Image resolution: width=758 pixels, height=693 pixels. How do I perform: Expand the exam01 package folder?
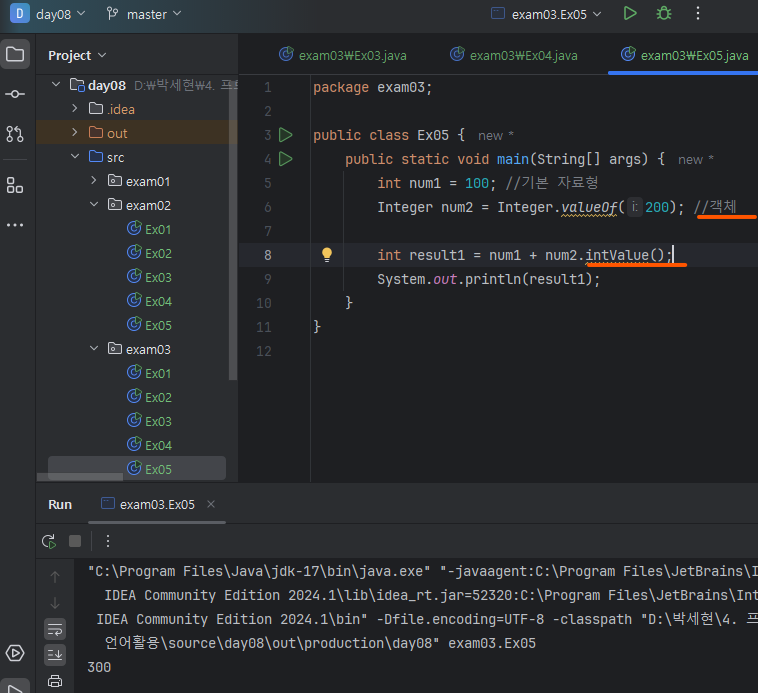(94, 181)
